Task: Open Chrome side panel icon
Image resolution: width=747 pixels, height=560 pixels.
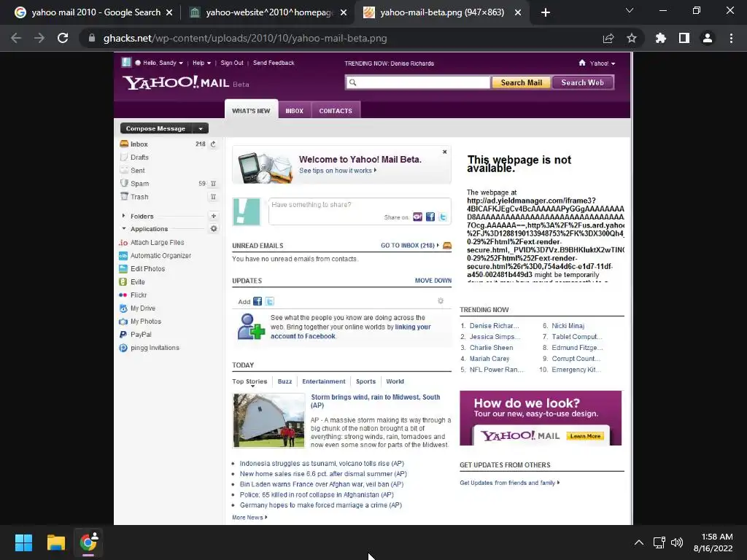Action: pos(684,38)
